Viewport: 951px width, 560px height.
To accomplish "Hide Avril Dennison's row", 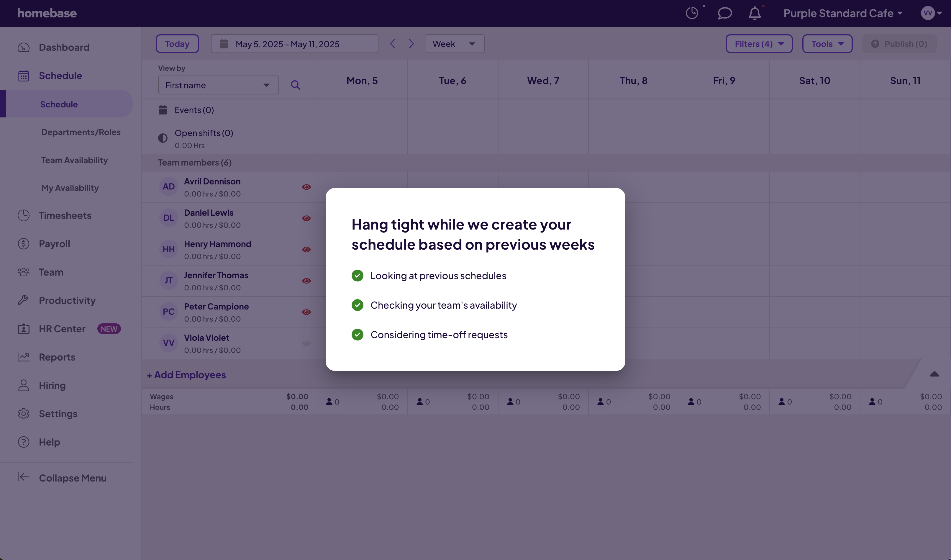I will pyautogui.click(x=306, y=187).
